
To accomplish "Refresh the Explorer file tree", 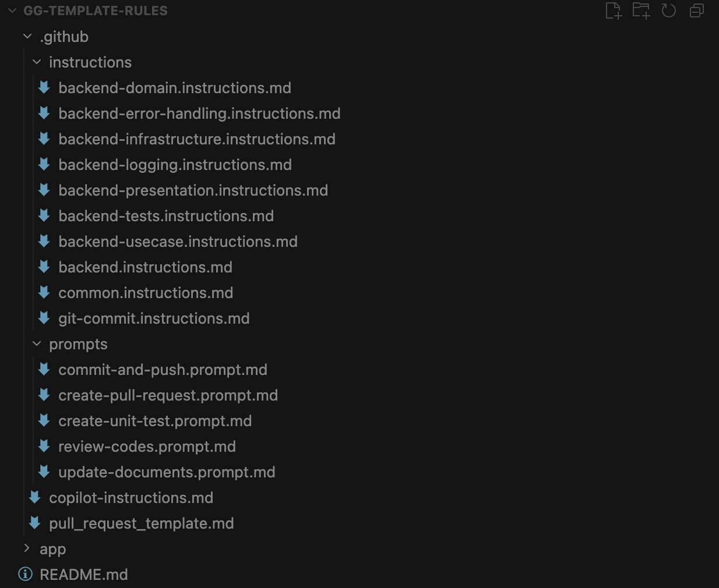I will (x=669, y=10).
